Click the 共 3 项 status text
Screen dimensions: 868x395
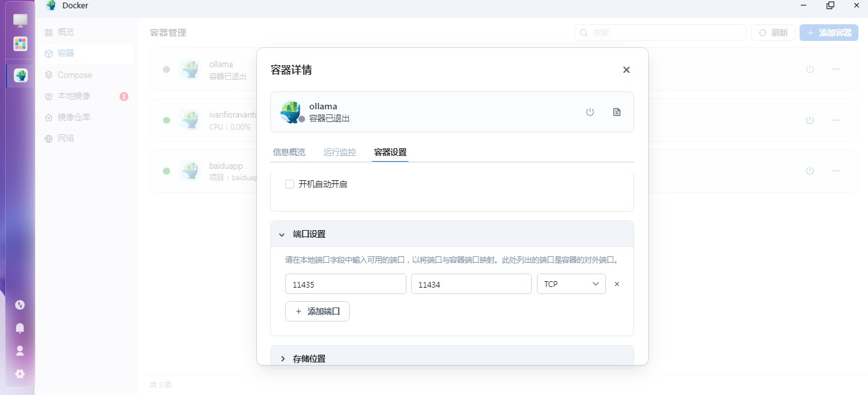tap(160, 385)
